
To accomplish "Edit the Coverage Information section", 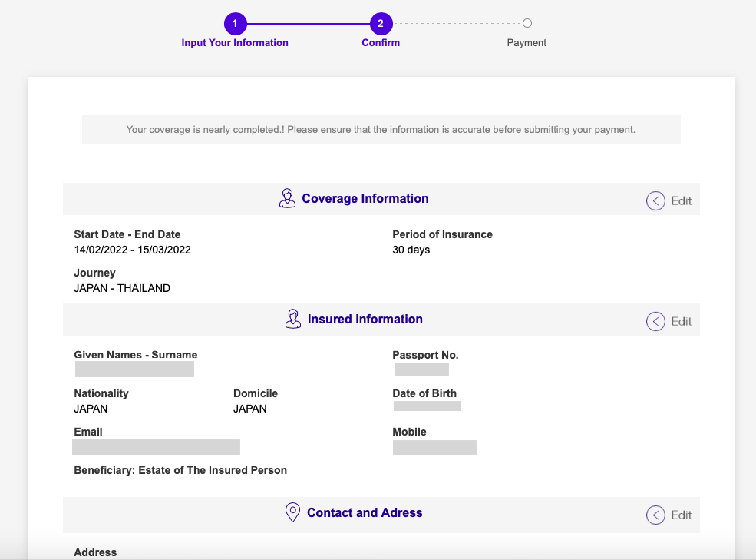I will [682, 200].
